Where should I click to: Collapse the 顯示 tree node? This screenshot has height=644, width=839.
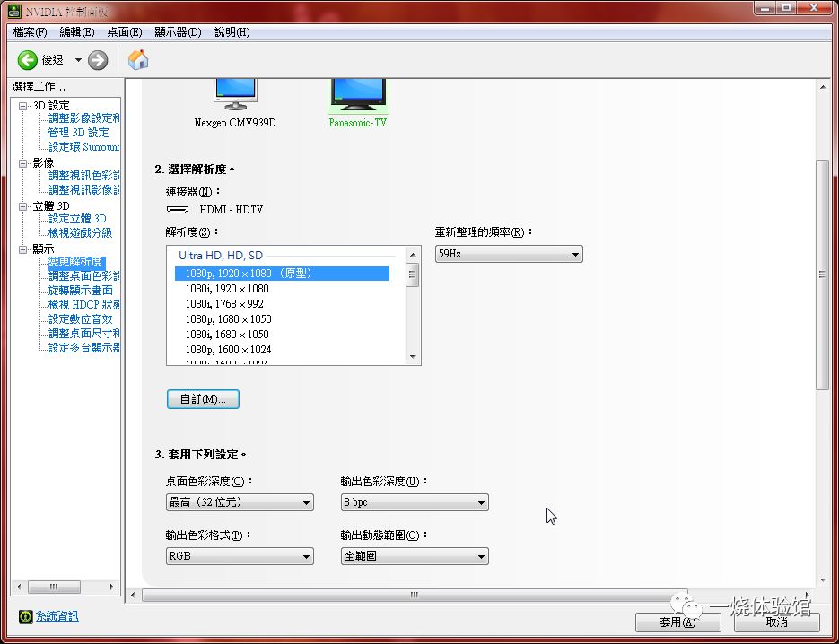click(x=22, y=249)
